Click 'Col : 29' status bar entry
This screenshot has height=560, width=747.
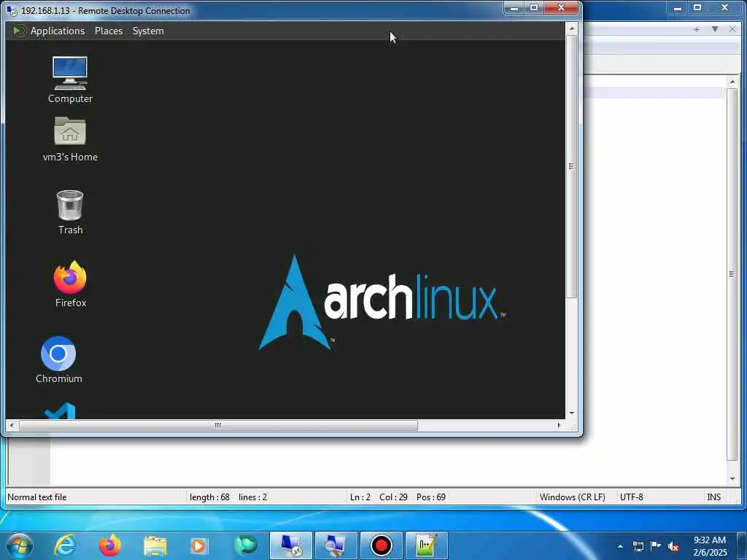[393, 497]
